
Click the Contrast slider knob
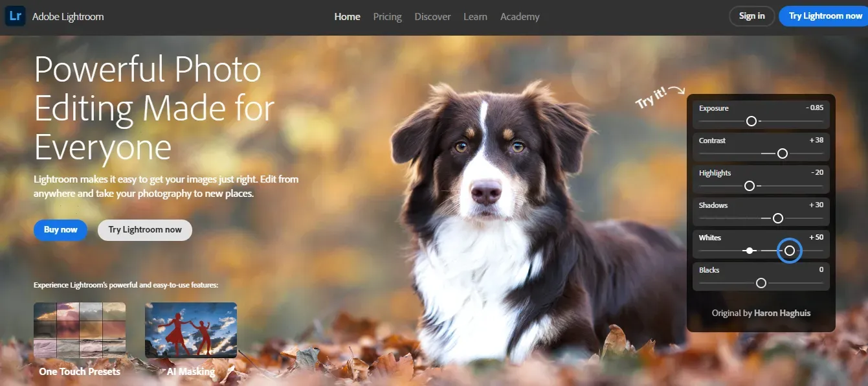tap(782, 153)
